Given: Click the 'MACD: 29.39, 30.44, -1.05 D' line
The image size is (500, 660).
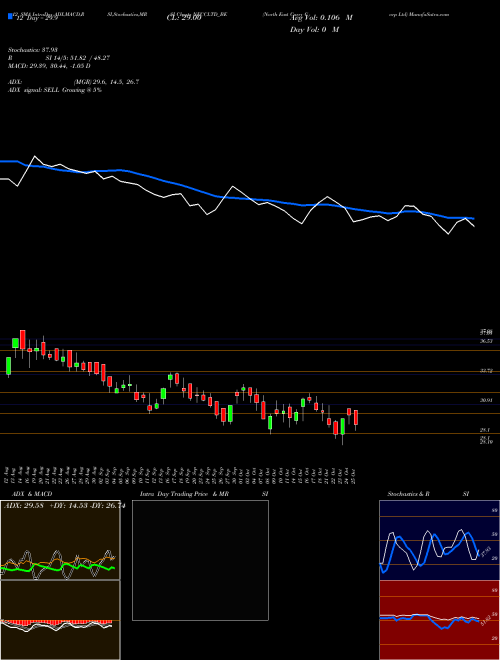Looking at the screenshot, I should tap(49, 66).
